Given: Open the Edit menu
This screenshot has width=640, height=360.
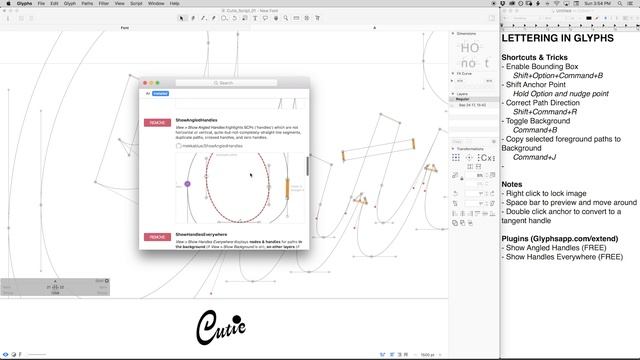Looking at the screenshot, I should coord(54,3).
